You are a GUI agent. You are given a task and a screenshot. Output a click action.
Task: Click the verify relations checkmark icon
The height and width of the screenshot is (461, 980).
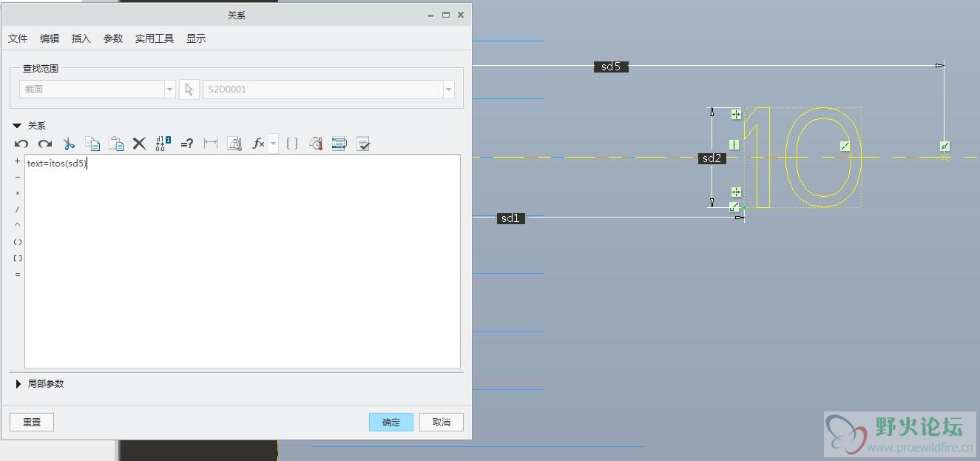pyautogui.click(x=363, y=144)
